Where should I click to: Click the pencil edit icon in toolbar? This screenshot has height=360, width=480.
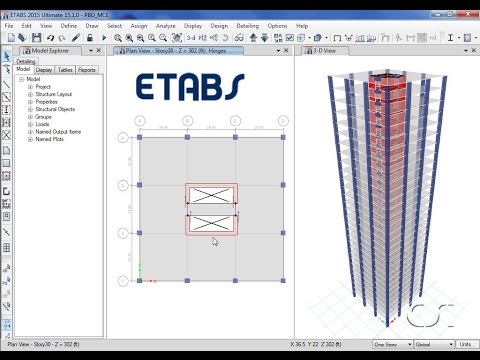[x=76, y=38]
